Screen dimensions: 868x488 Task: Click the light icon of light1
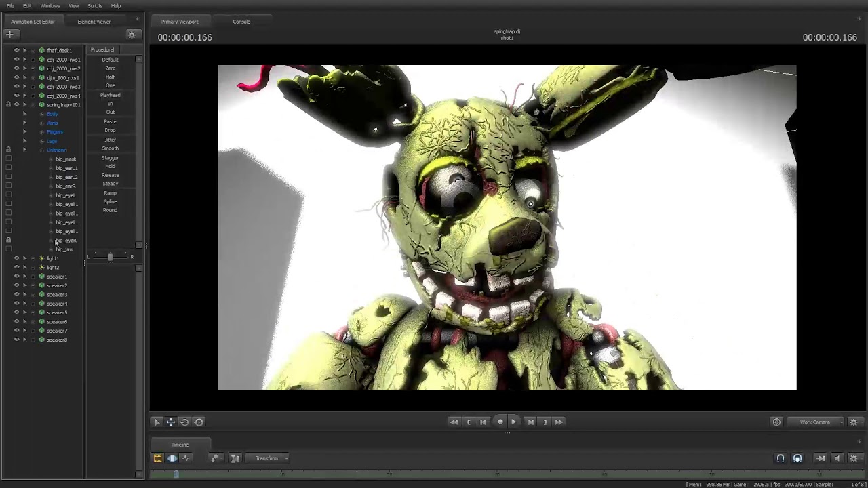(x=41, y=258)
